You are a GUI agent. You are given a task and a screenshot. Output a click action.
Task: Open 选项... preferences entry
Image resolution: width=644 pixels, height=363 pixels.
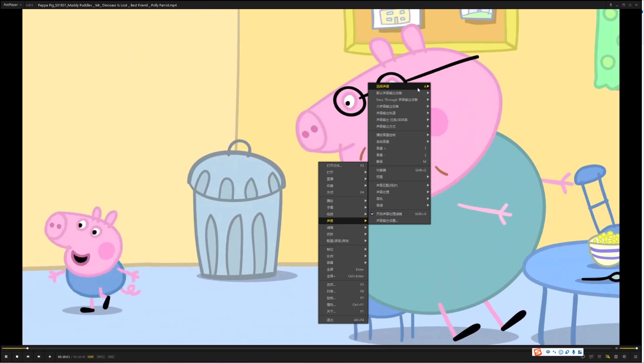coord(343,285)
